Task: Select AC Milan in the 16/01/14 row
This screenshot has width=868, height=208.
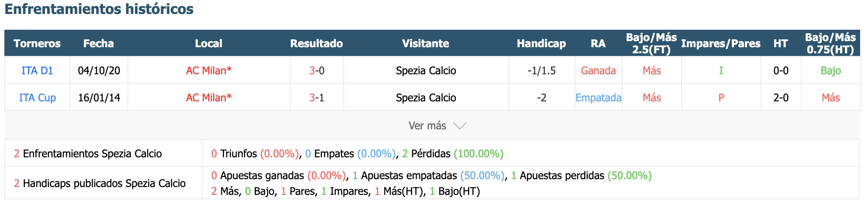Action: pyautogui.click(x=209, y=97)
